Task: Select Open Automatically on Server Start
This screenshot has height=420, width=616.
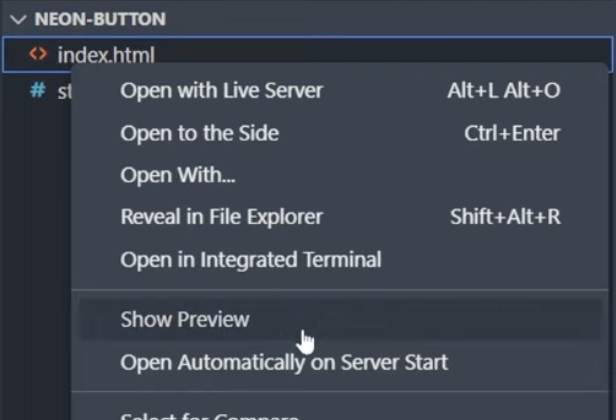Action: coord(284,362)
